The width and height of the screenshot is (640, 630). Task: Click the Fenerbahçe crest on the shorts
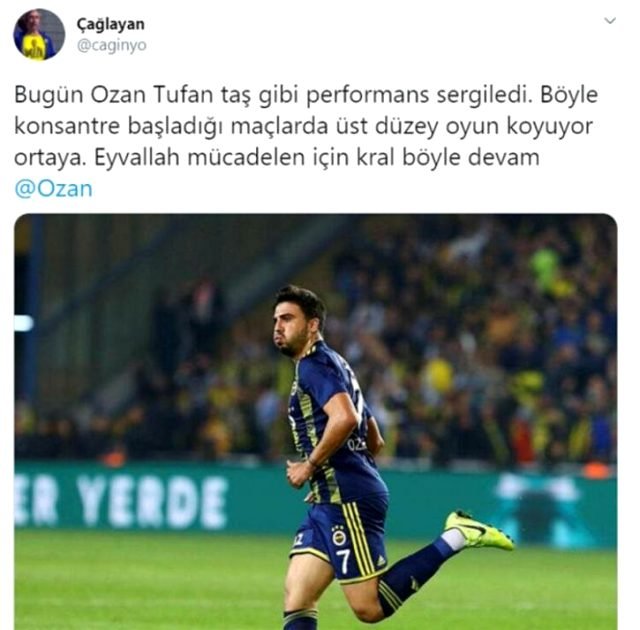[338, 535]
